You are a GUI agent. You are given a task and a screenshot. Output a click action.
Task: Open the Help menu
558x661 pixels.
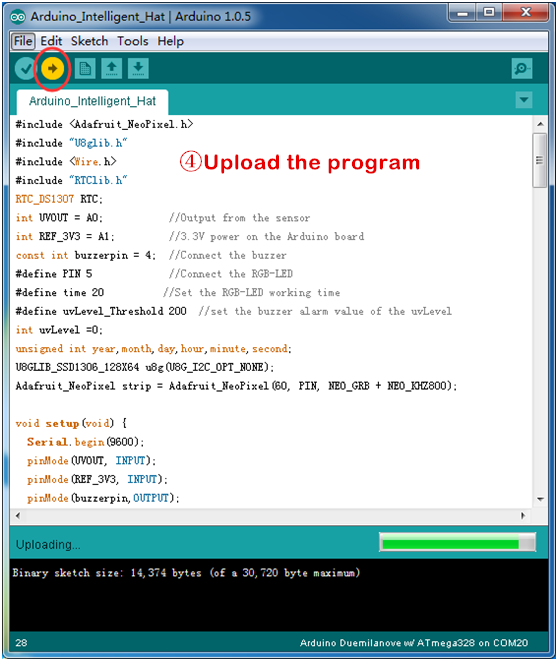coord(171,41)
